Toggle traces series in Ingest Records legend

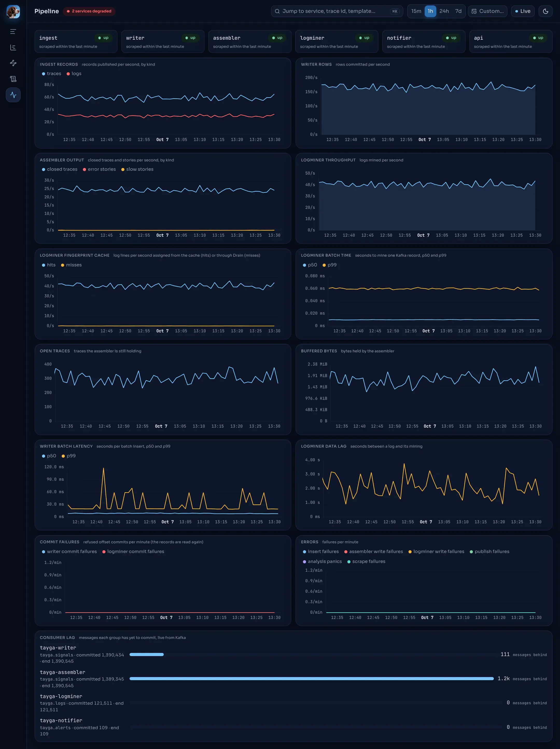(52, 73)
